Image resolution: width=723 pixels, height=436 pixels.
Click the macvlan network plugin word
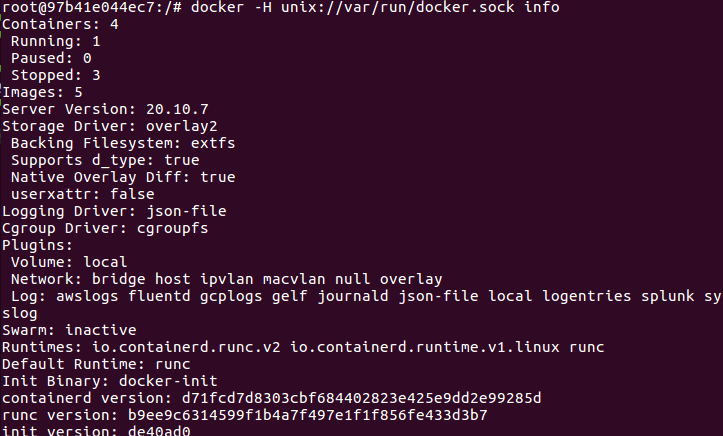(294, 280)
